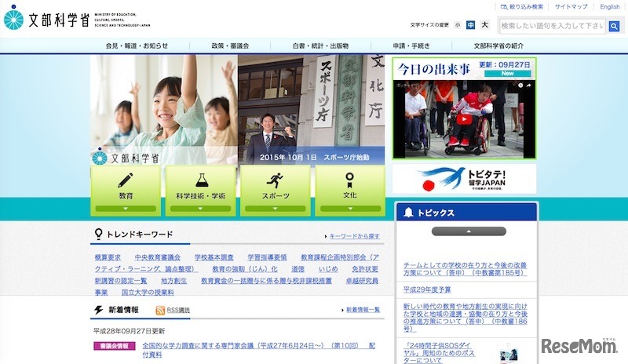Open the 会見・報道・お知らせ menu
The width and height of the screenshot is (628, 364).
point(137,46)
